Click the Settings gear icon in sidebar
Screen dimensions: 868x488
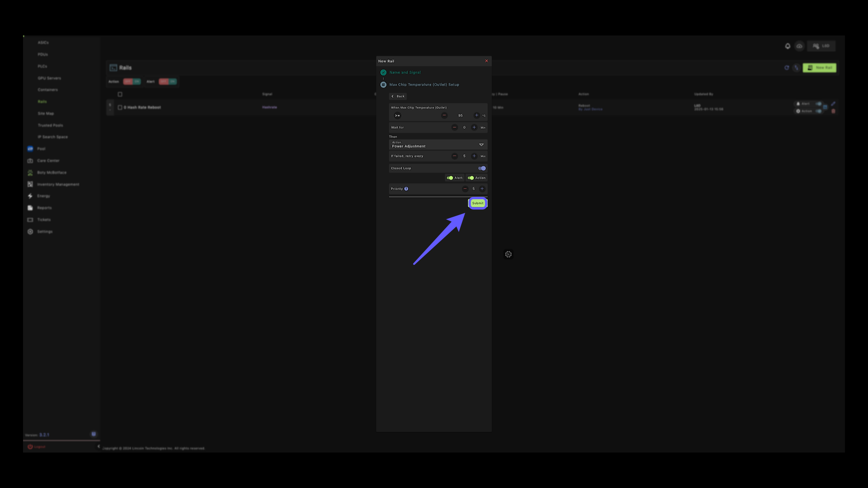30,232
